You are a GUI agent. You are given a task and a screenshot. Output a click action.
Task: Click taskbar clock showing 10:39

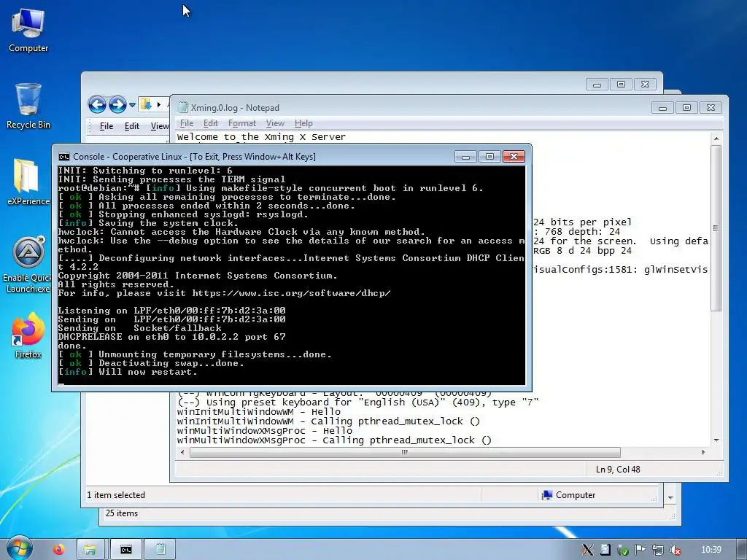coord(711,550)
